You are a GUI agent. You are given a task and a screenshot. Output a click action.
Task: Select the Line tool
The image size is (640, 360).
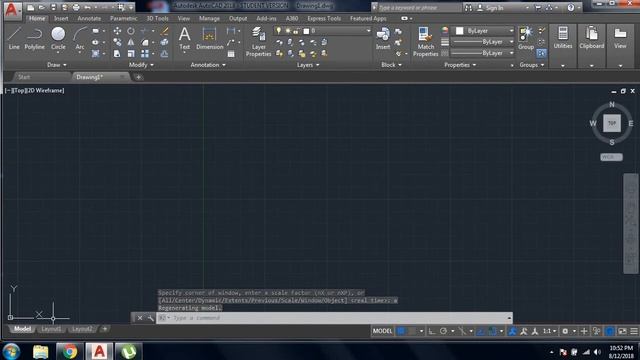coord(14,38)
